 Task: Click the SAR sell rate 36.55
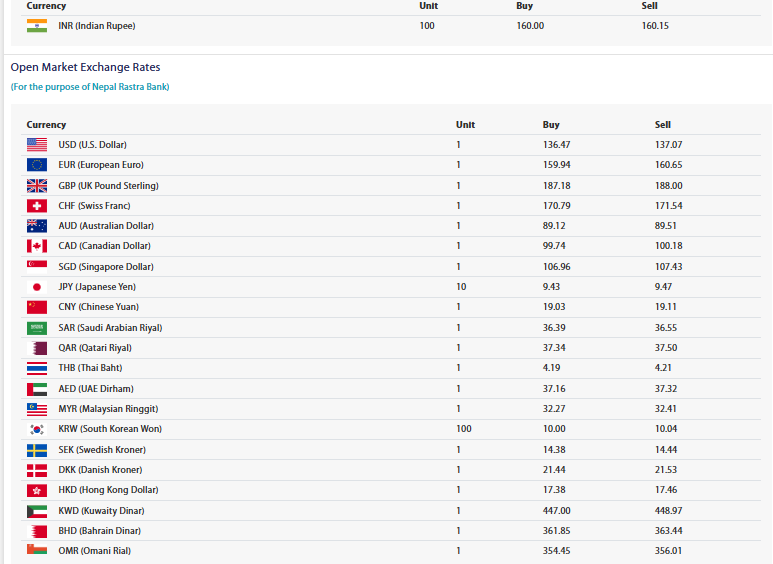666,328
